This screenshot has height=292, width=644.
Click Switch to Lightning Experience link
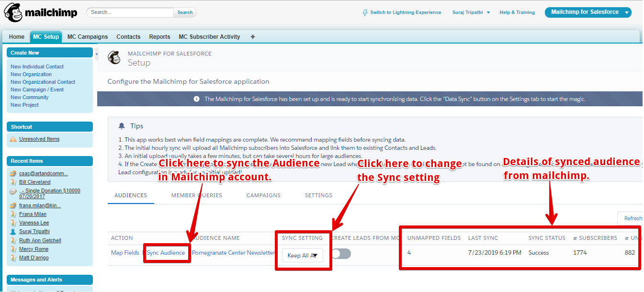pyautogui.click(x=406, y=12)
